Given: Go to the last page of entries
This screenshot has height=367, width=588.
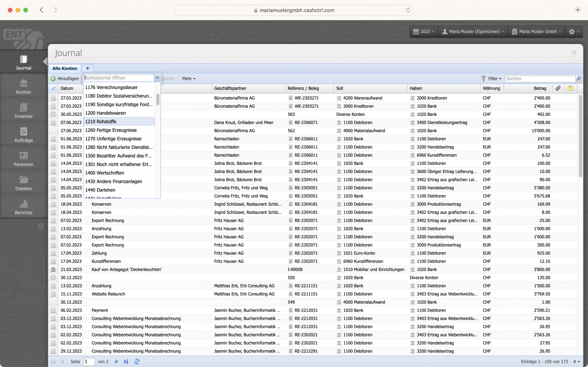Looking at the screenshot, I should click(x=126, y=361).
